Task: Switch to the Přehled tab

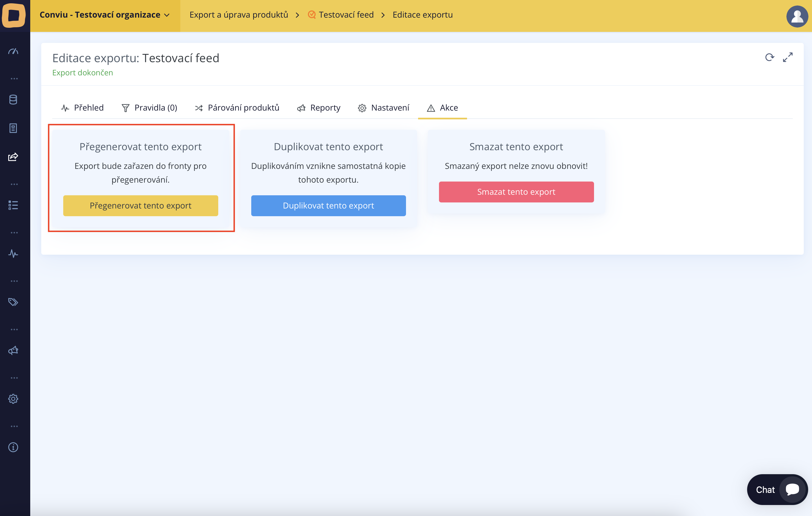Action: [x=83, y=108]
